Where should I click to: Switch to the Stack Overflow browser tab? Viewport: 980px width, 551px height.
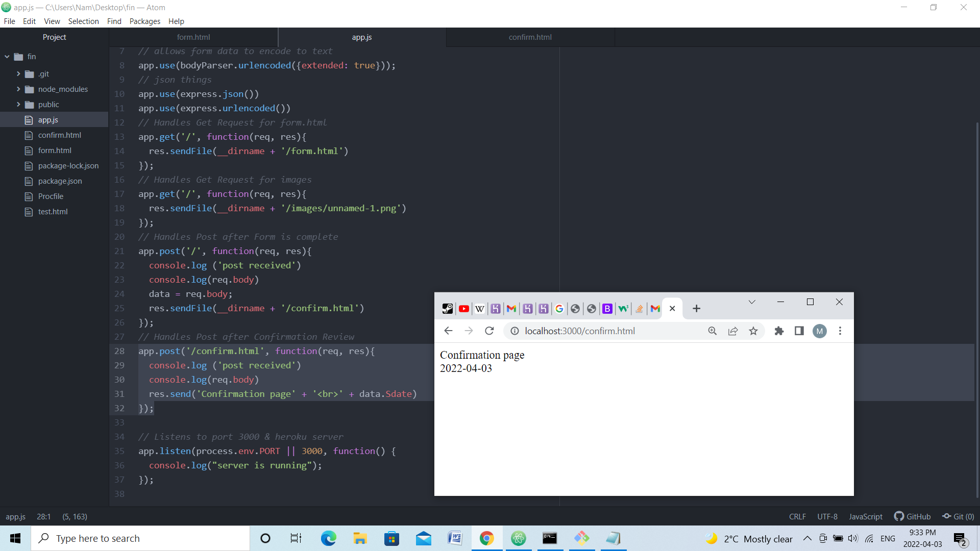(x=639, y=309)
